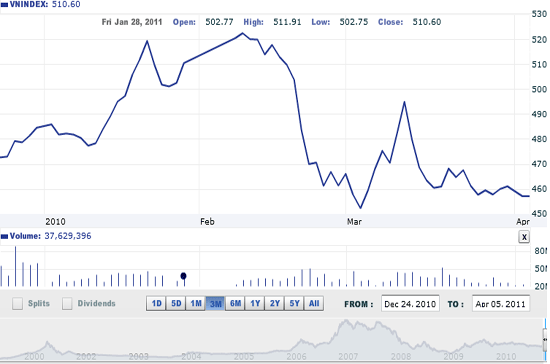Close the Volume panel with X
The width and height of the screenshot is (550, 364).
pos(524,237)
